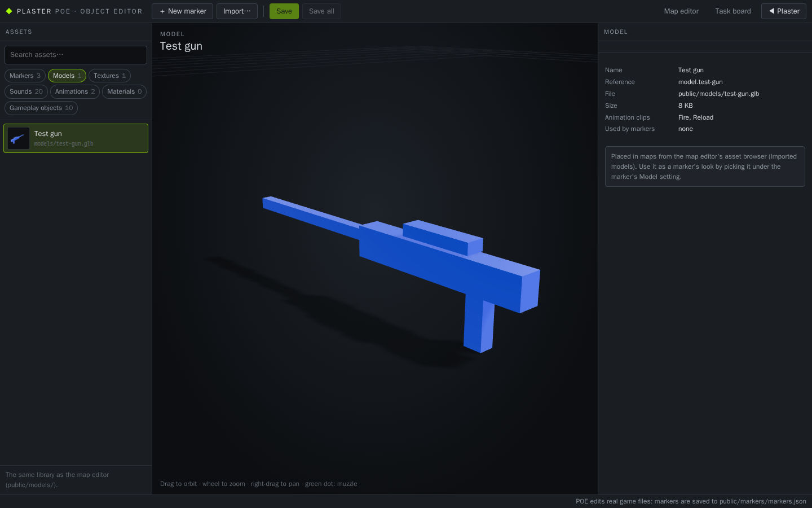Viewport: 812px width, 508px height.
Task: Click the model.test-gun reference value
Action: coord(700,82)
